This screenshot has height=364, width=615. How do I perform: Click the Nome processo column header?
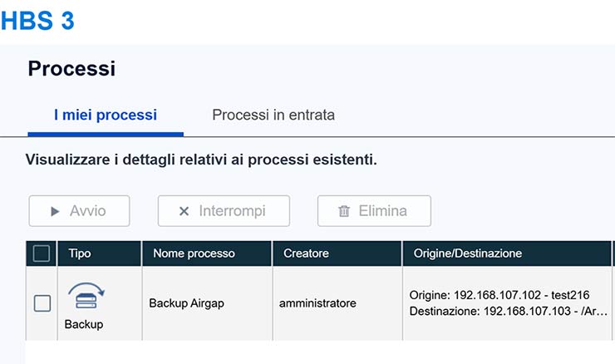tap(192, 253)
